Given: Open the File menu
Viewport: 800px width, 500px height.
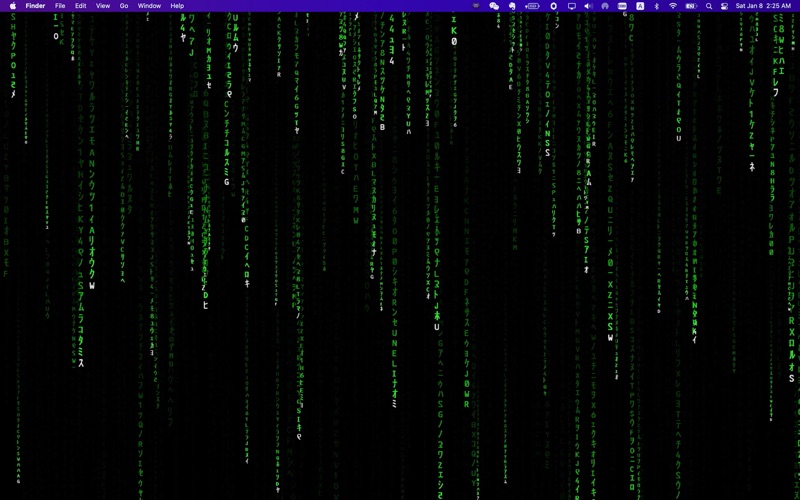Looking at the screenshot, I should (x=60, y=6).
